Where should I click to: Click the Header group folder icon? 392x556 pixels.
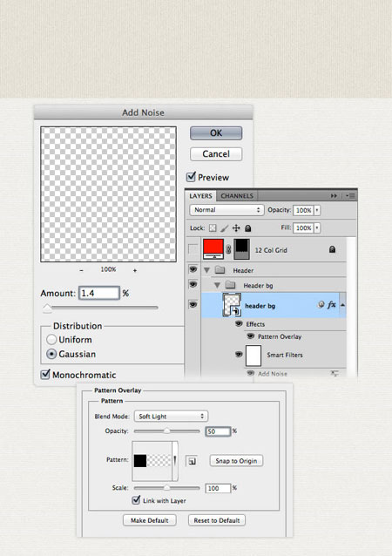[x=220, y=270]
